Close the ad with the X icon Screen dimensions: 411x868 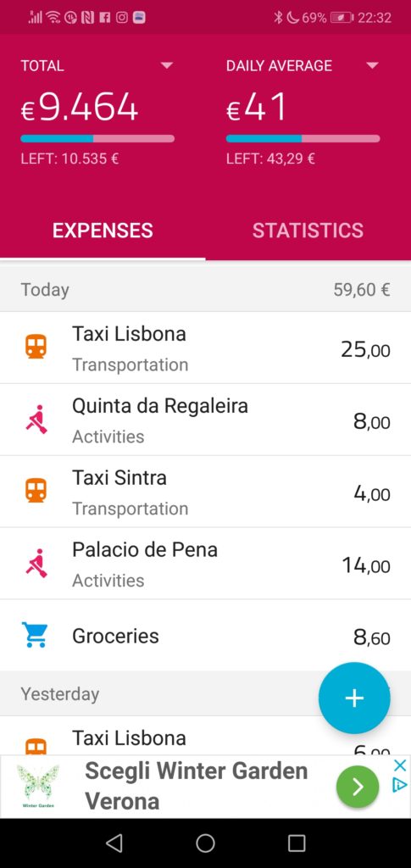point(399,765)
